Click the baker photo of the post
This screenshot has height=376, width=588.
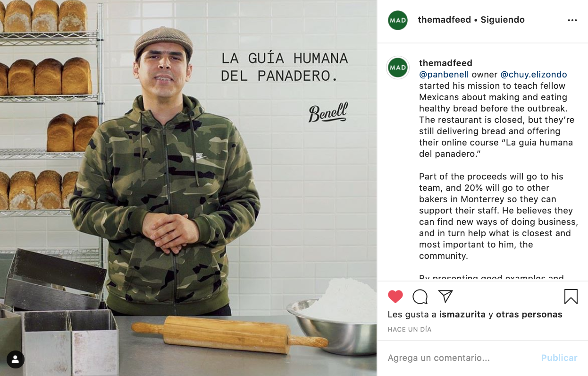click(188, 188)
